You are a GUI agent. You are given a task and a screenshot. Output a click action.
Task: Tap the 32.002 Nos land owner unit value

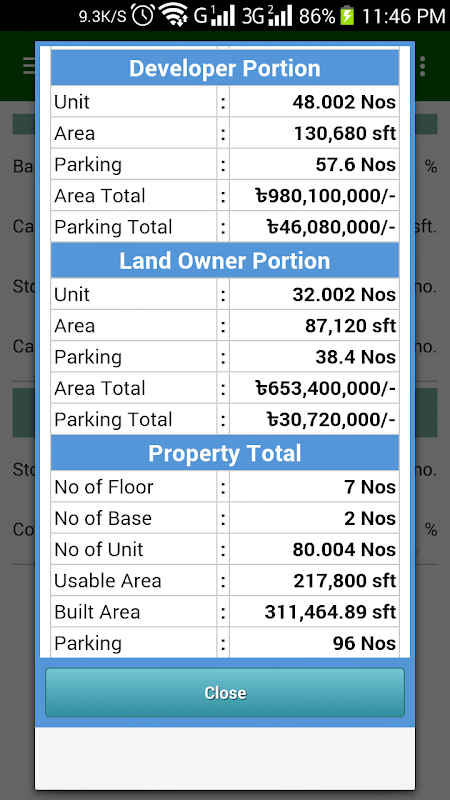click(x=344, y=294)
